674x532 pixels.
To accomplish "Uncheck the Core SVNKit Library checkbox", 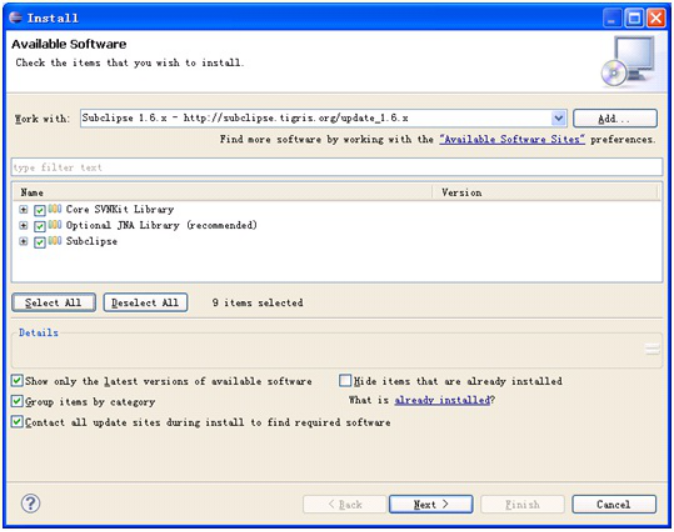I will coord(40,210).
